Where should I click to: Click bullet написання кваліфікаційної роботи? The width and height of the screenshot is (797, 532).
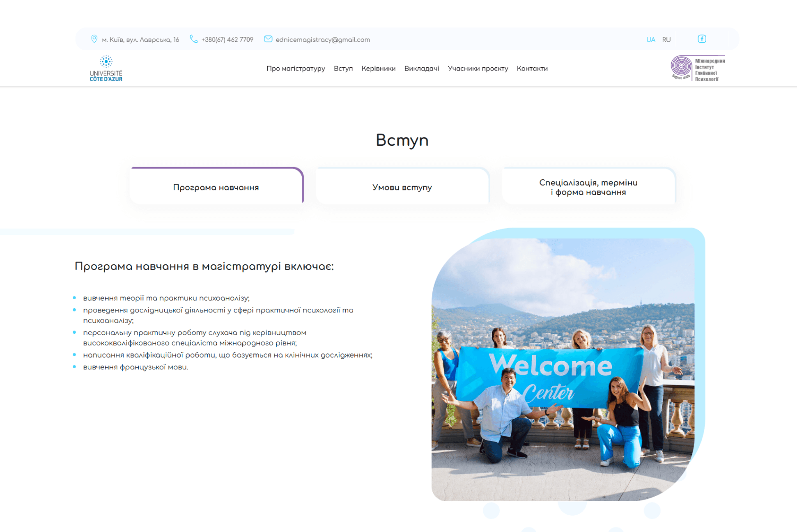tap(227, 355)
